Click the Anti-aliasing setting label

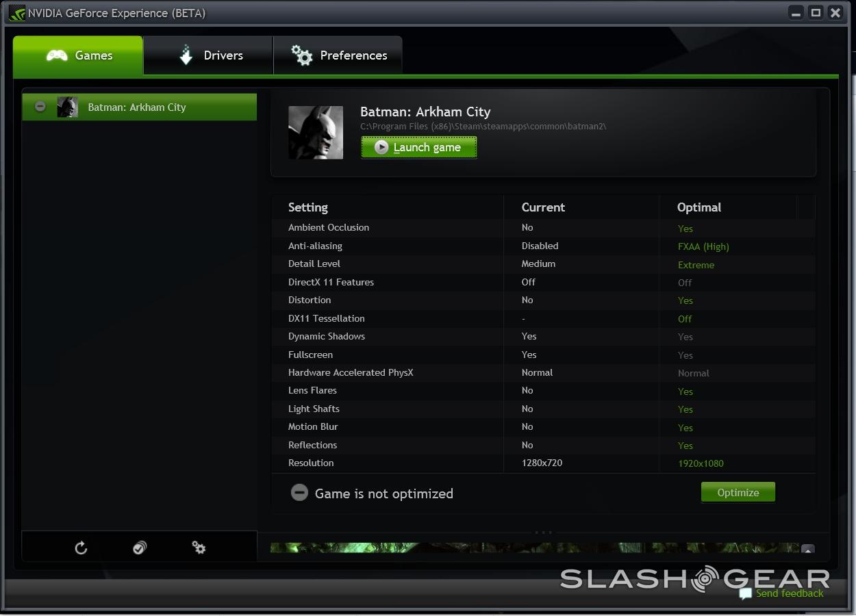[x=315, y=246]
